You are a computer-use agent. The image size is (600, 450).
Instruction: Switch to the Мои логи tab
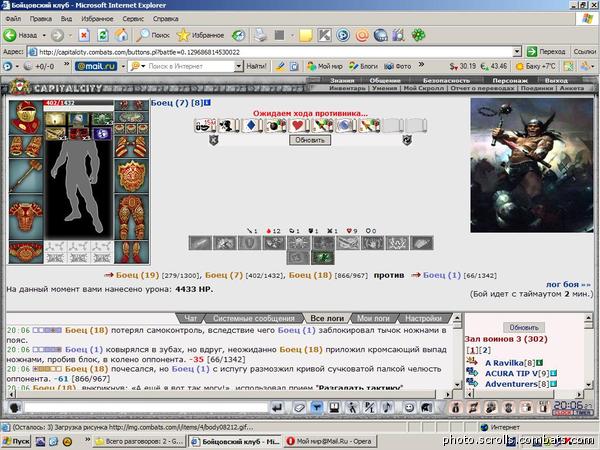(x=373, y=318)
